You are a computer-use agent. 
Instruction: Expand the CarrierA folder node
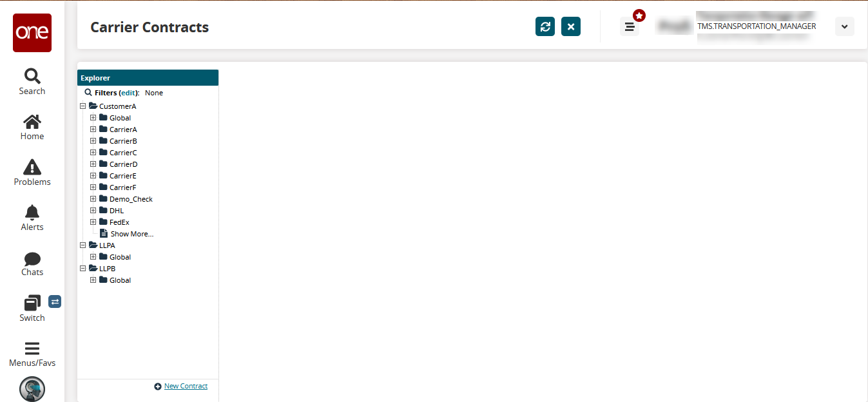[93, 129]
